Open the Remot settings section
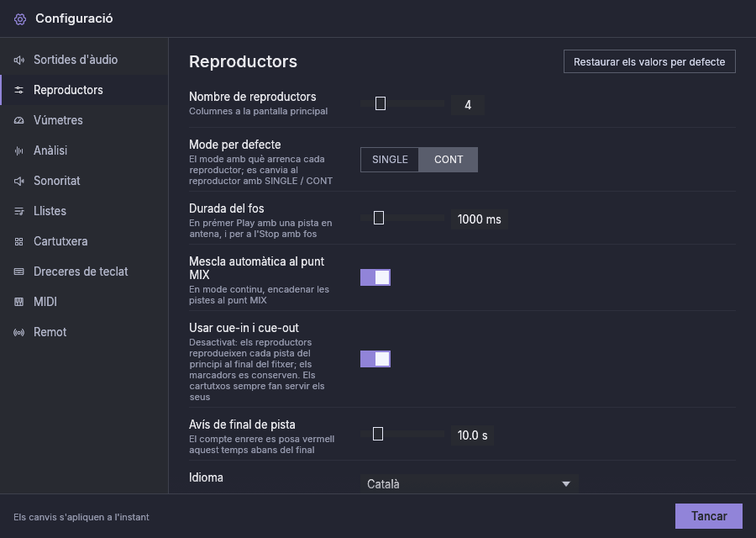Viewport: 756px width, 538px height. tap(84, 332)
